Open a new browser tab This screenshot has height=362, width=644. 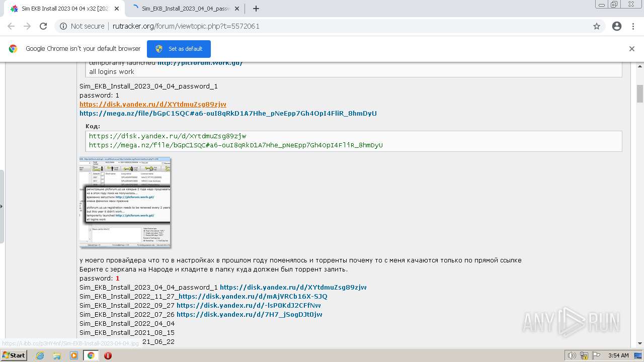pos(256,9)
